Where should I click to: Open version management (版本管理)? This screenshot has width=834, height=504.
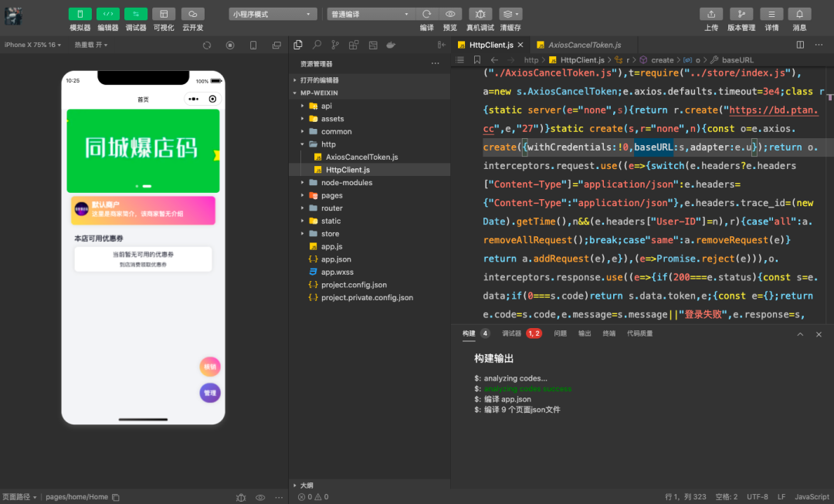pos(741,15)
